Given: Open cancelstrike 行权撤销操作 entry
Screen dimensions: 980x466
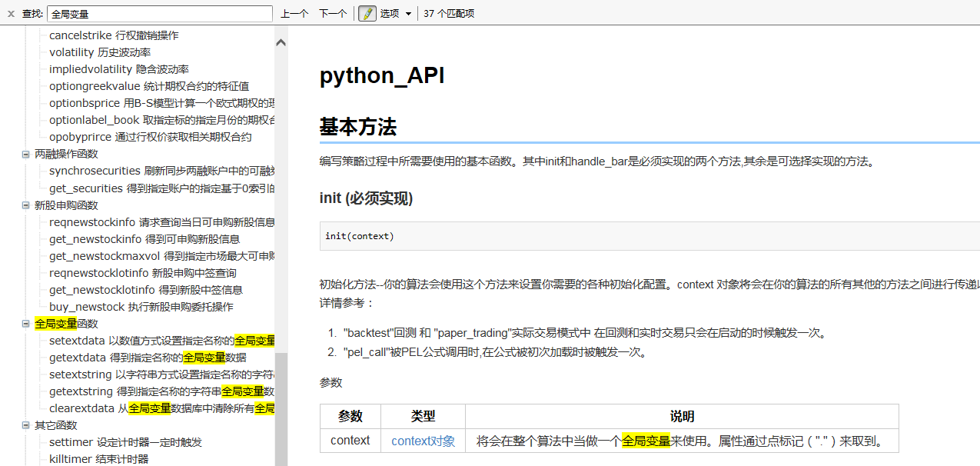Looking at the screenshot, I should (114, 35).
